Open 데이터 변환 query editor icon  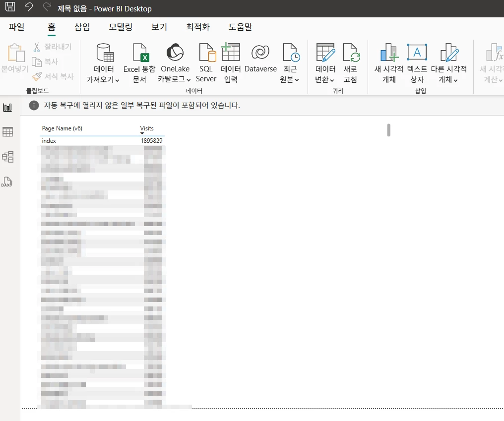coord(325,53)
